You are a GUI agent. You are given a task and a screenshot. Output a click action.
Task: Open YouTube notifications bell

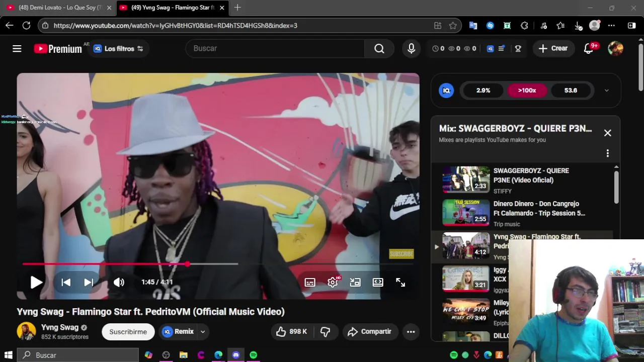pyautogui.click(x=588, y=48)
